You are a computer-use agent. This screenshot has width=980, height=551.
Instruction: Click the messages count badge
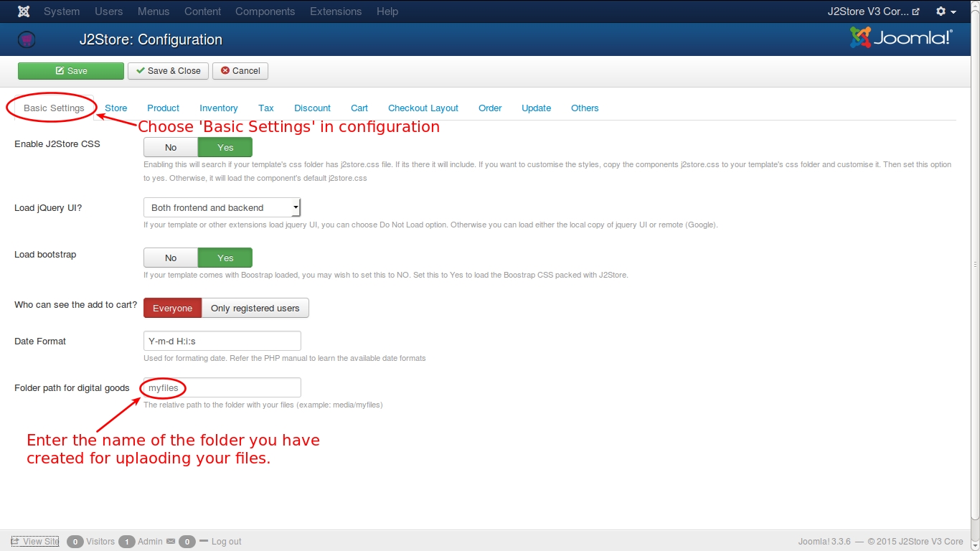(187, 542)
